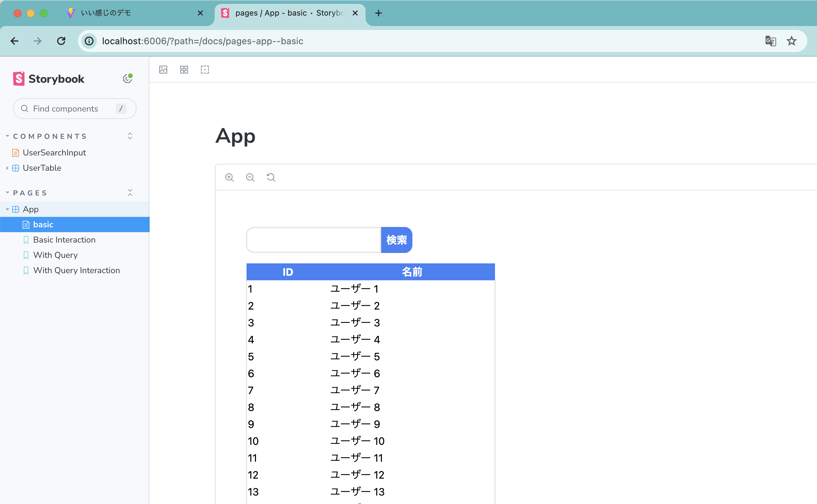
Task: Toggle the outline toolbar icon
Action: point(205,70)
